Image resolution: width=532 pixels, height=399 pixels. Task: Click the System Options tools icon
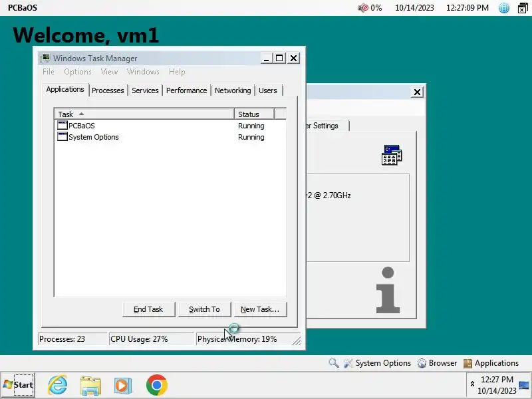tap(348, 363)
